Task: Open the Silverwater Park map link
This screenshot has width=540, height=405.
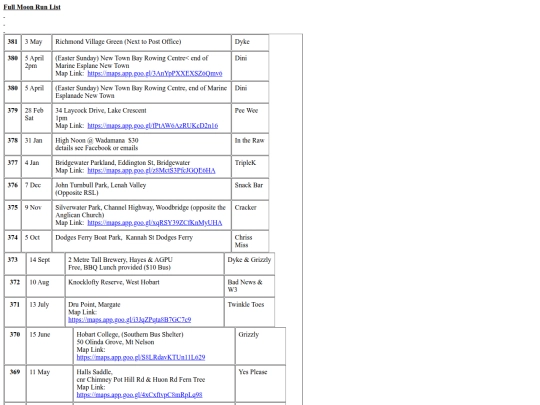Action: pos(155,223)
